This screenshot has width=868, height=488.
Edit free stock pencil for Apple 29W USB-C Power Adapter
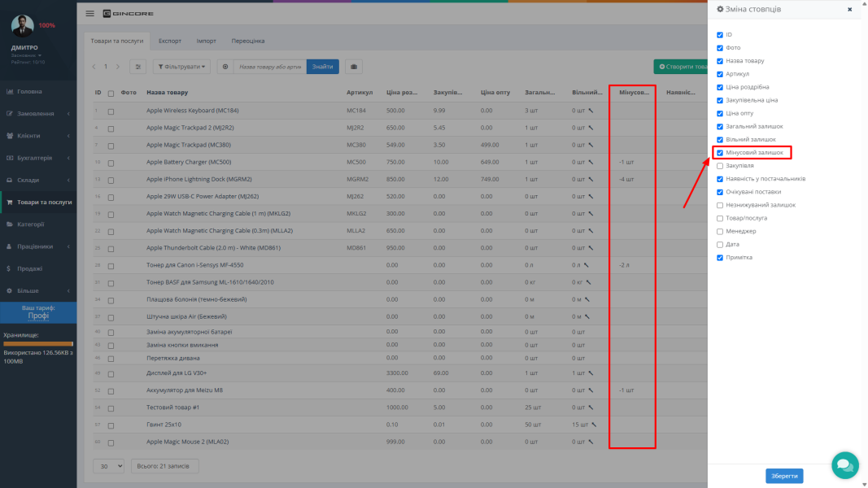(591, 196)
